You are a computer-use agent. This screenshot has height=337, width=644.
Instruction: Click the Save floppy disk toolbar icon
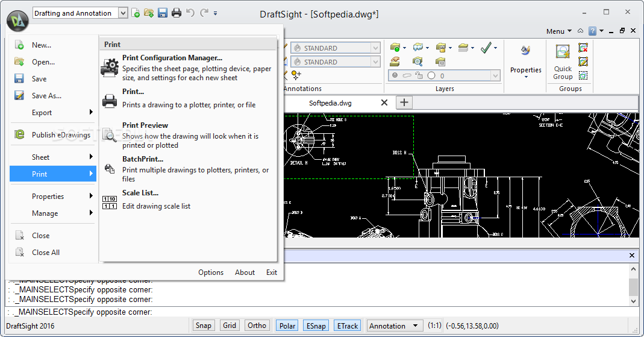coord(163,13)
